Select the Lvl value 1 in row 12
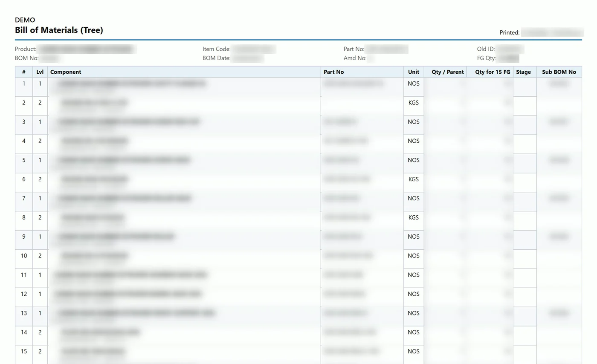The image size is (597, 364). coord(40,294)
